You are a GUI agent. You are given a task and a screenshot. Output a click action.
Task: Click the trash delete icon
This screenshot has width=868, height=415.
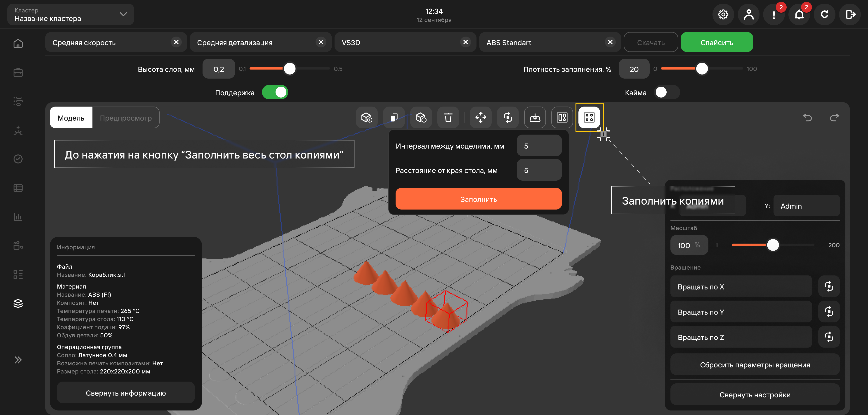pyautogui.click(x=448, y=117)
